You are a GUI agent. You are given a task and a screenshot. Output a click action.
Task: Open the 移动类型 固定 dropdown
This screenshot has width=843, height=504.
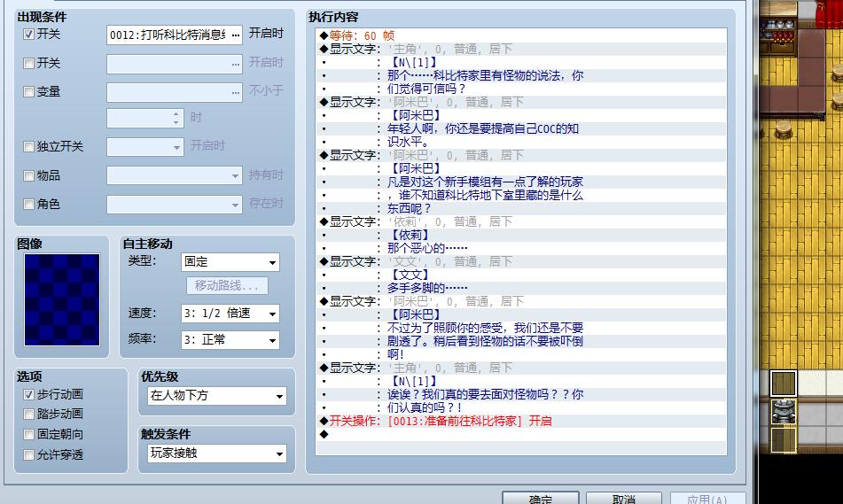point(230,261)
